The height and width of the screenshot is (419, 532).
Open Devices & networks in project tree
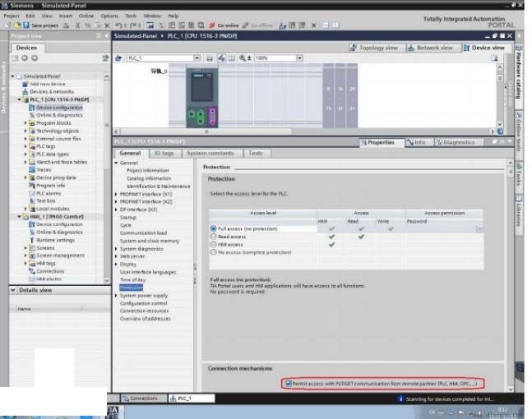[x=51, y=91]
